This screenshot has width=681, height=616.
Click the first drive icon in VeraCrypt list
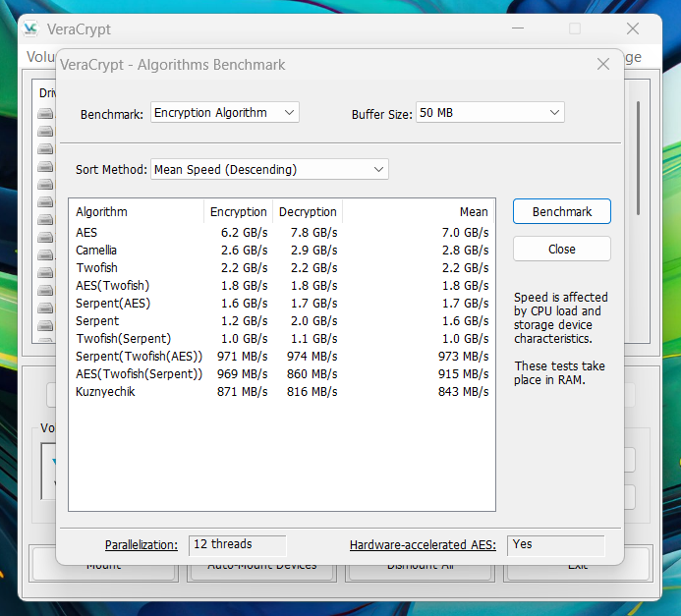45,114
